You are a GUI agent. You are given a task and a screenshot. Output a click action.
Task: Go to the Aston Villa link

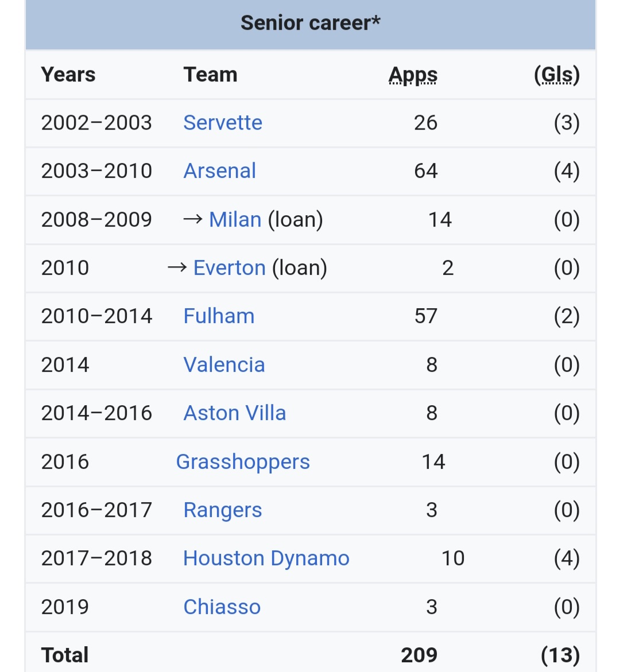click(234, 413)
